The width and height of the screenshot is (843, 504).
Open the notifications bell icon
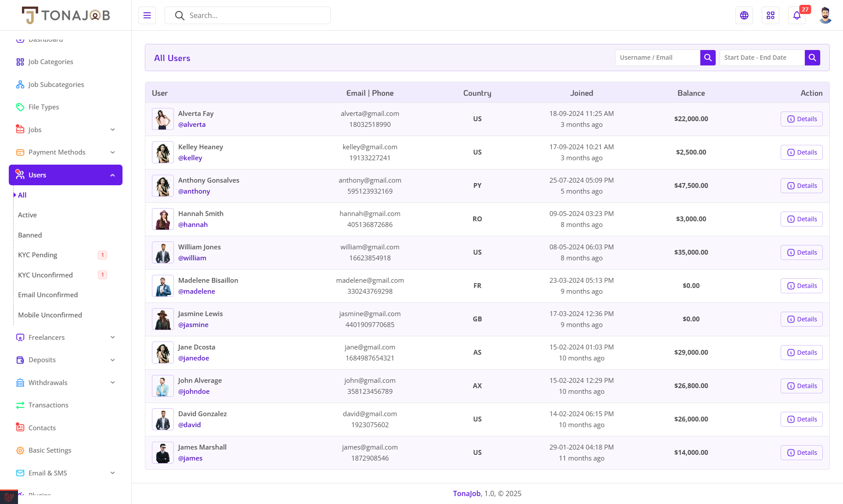797,15
